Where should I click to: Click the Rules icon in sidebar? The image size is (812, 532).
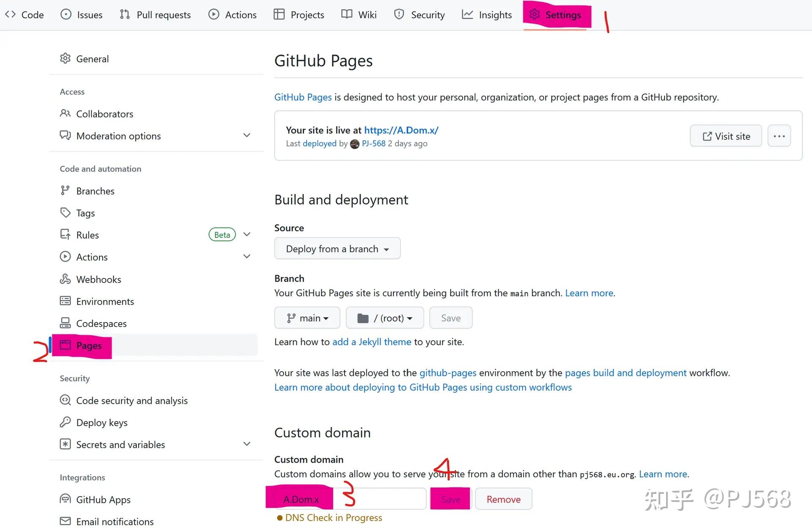[x=65, y=234]
